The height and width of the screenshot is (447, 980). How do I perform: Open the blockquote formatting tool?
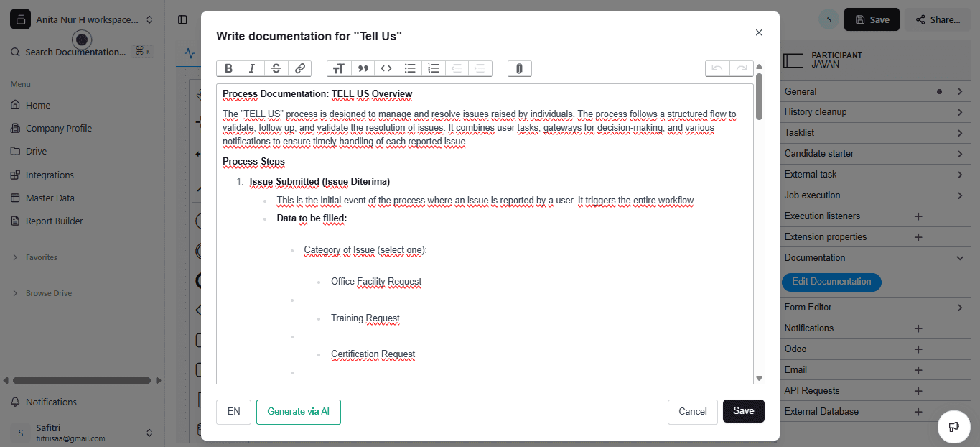pyautogui.click(x=363, y=68)
